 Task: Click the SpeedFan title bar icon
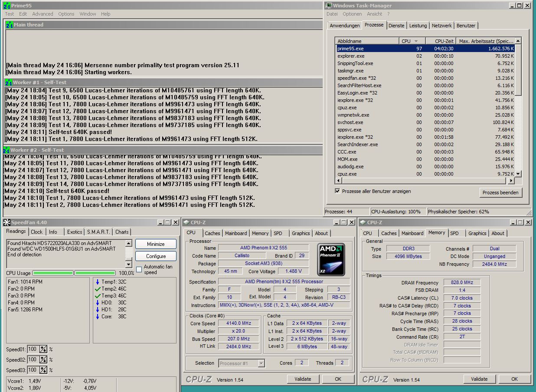click(x=7, y=222)
